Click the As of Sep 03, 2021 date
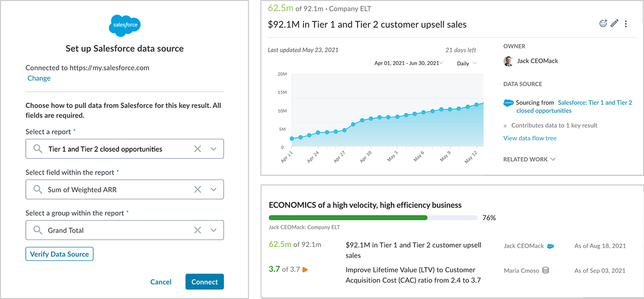The height and width of the screenshot is (299, 644). click(x=600, y=271)
